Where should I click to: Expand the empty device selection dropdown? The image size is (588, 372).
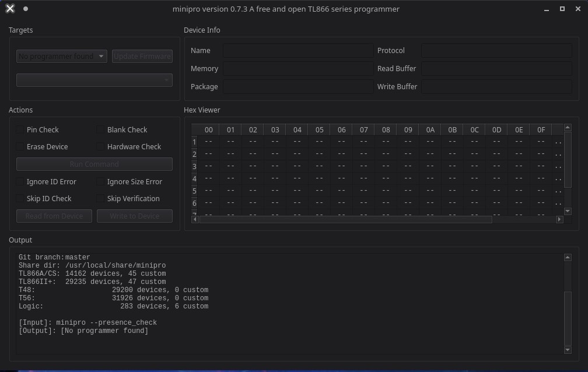click(x=94, y=80)
